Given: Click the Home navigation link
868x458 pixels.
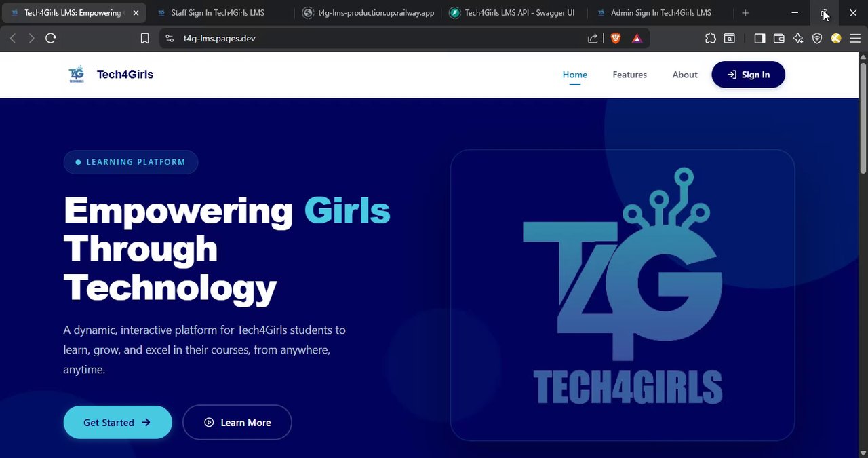Looking at the screenshot, I should pos(575,75).
